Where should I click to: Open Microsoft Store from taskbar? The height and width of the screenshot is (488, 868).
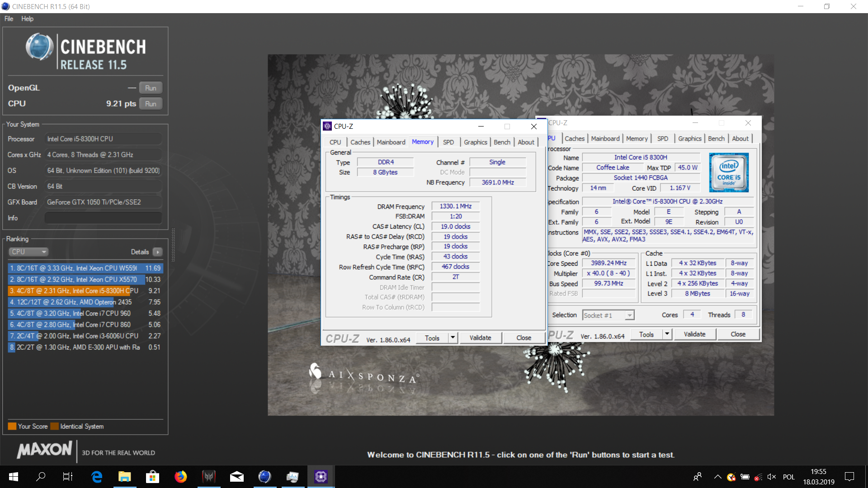point(152,476)
